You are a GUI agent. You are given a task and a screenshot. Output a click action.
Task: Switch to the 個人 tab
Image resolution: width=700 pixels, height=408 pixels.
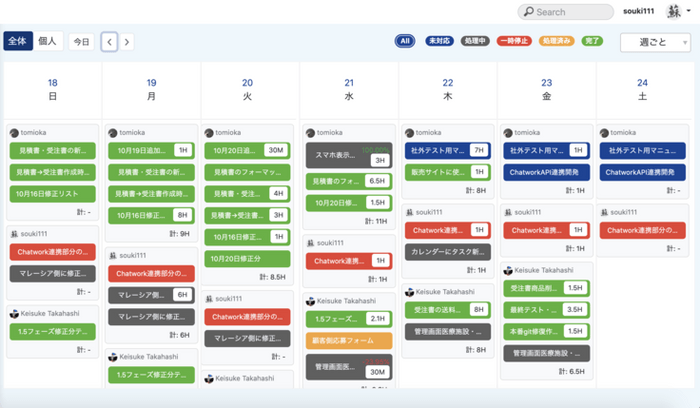coord(48,41)
